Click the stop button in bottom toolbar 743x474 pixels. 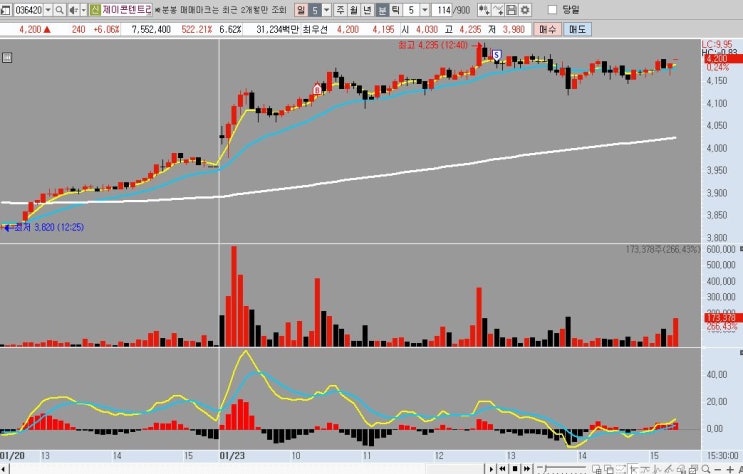pos(515,469)
